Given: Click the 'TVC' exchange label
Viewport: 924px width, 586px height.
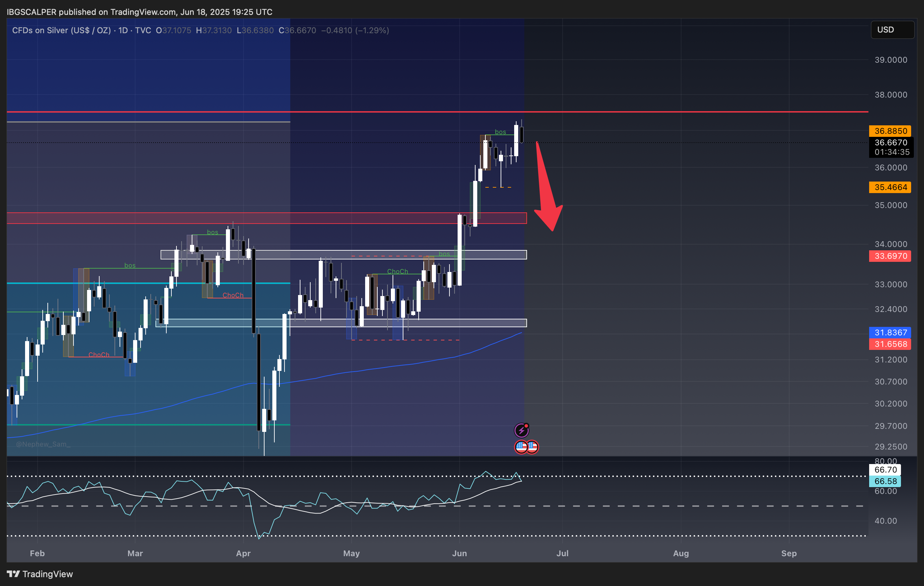Looking at the screenshot, I should point(143,30).
